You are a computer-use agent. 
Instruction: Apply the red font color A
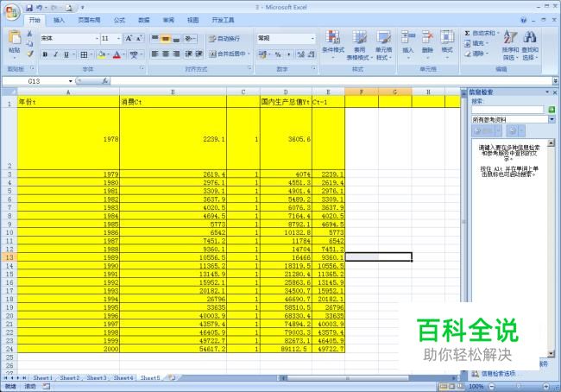click(117, 54)
